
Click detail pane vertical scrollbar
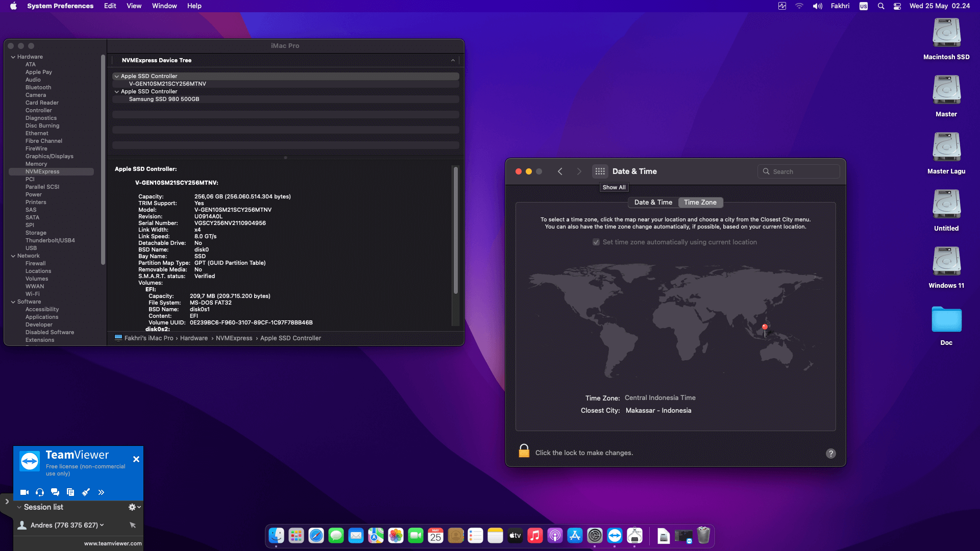tap(455, 230)
